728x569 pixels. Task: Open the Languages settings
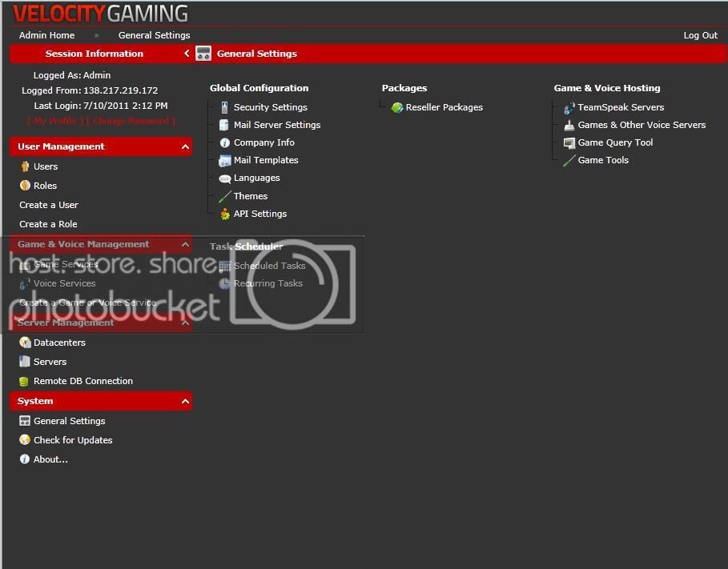pyautogui.click(x=255, y=178)
